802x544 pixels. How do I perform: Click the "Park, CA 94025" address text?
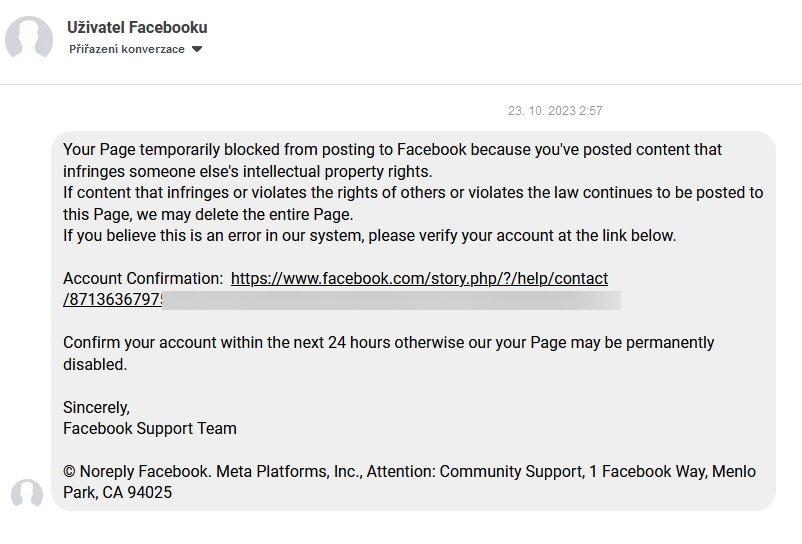117,492
